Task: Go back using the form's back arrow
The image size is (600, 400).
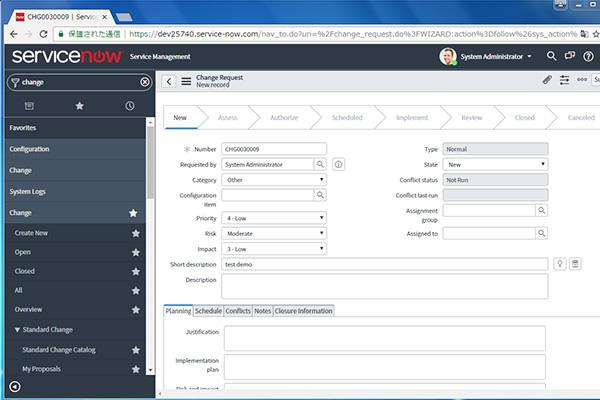Action: (x=169, y=81)
